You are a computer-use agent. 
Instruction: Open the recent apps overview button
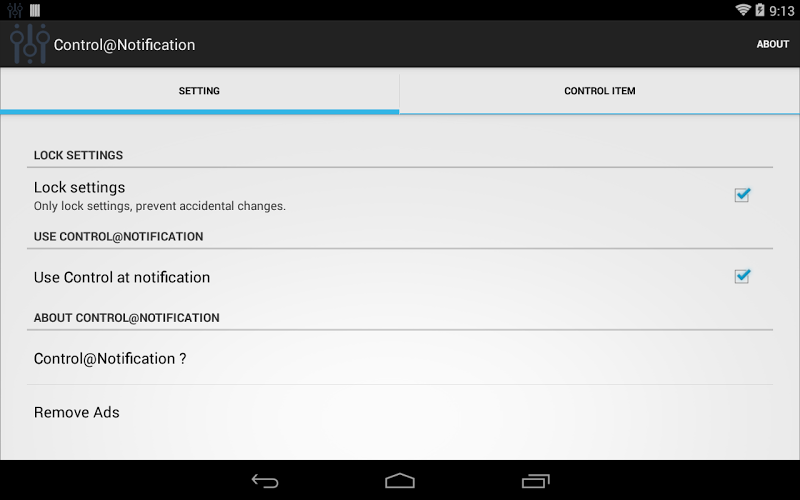(x=535, y=481)
